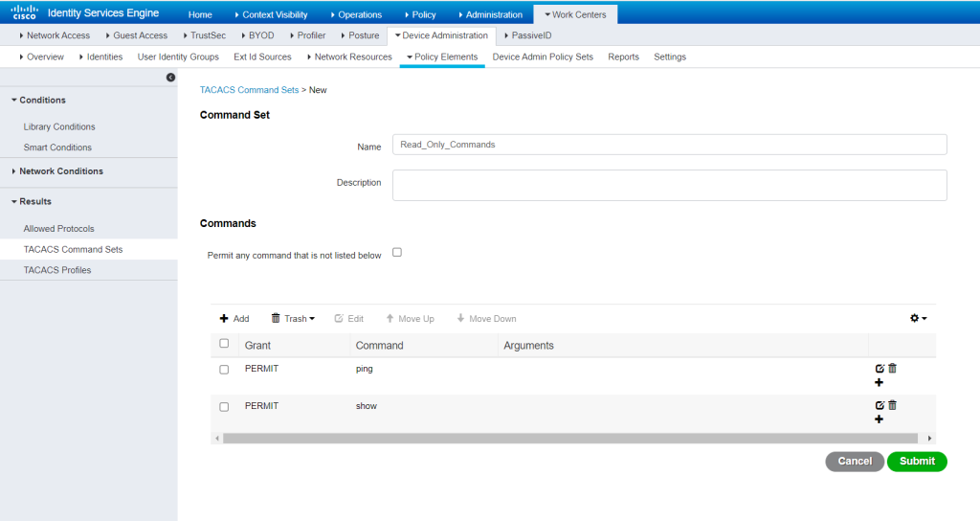Click Add to insert a new command
Screen dimensions: 980x521
(x=234, y=318)
